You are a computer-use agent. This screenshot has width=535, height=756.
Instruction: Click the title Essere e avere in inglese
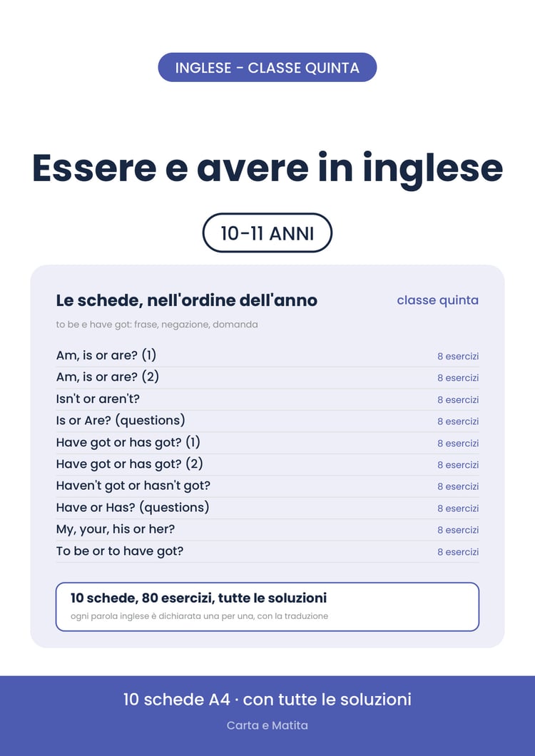pos(267,168)
